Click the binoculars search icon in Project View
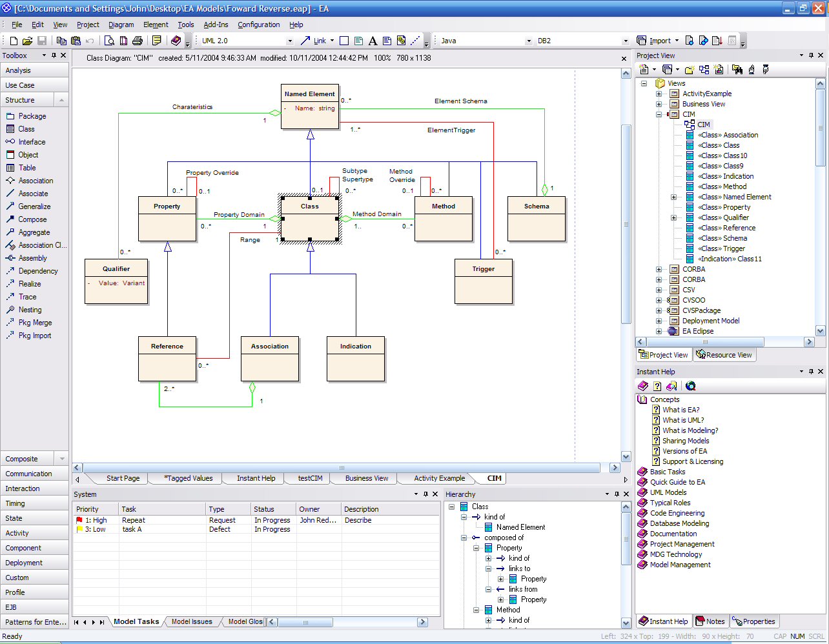The image size is (829, 644). (x=737, y=70)
